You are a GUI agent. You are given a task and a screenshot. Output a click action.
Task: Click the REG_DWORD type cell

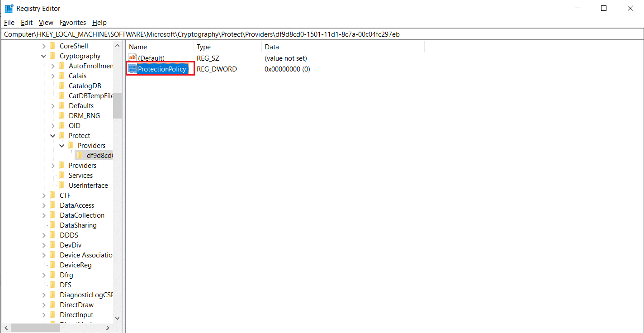pos(217,69)
